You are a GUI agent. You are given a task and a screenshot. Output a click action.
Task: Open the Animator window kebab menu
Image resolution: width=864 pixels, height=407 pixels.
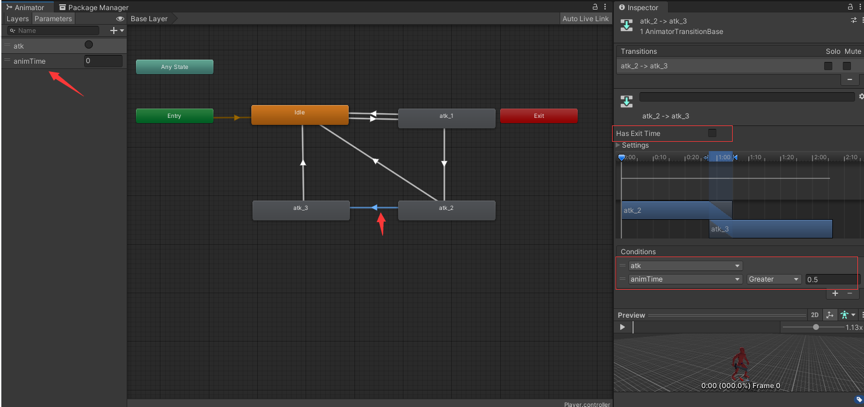[605, 7]
